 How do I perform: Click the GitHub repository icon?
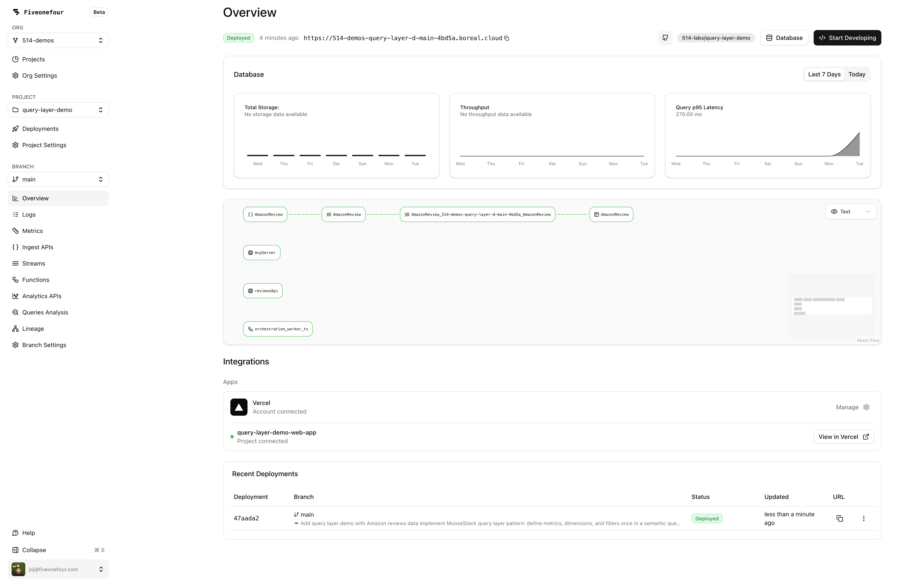tap(665, 38)
